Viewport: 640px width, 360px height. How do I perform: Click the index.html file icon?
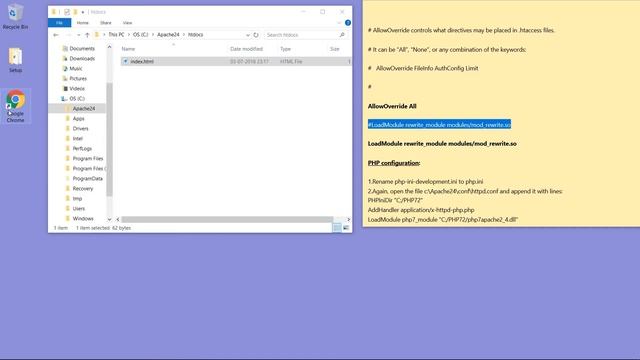coord(126,62)
